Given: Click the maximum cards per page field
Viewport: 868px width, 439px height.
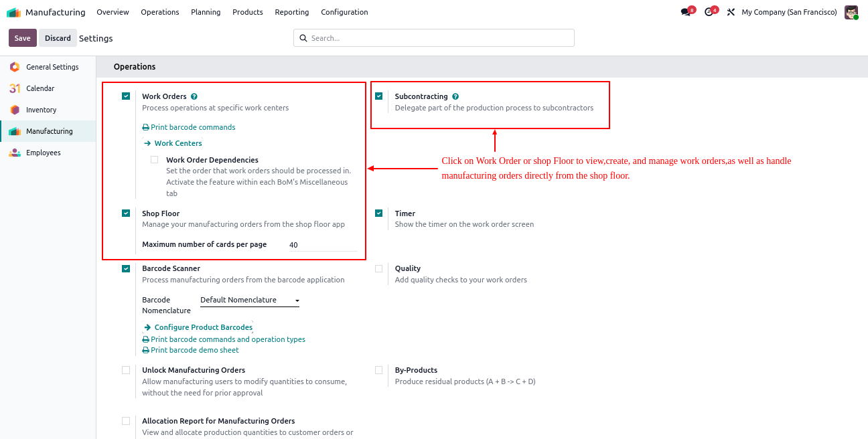Looking at the screenshot, I should tap(321, 245).
